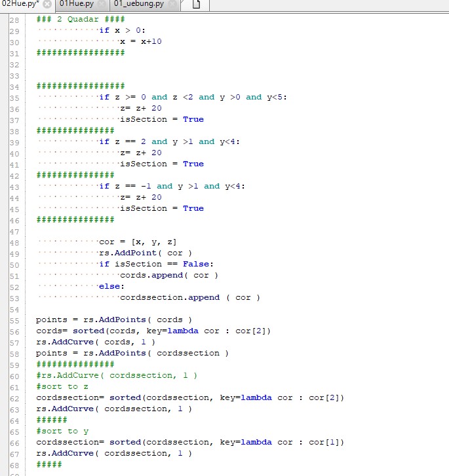Click the 'x = x+10' statement
This screenshot has height=476, width=449.
click(141, 42)
